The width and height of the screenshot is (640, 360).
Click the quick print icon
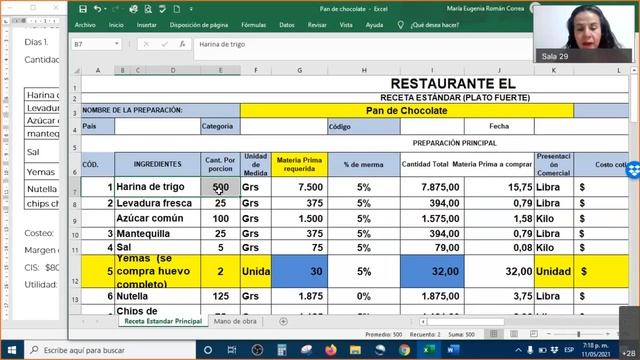[133, 9]
